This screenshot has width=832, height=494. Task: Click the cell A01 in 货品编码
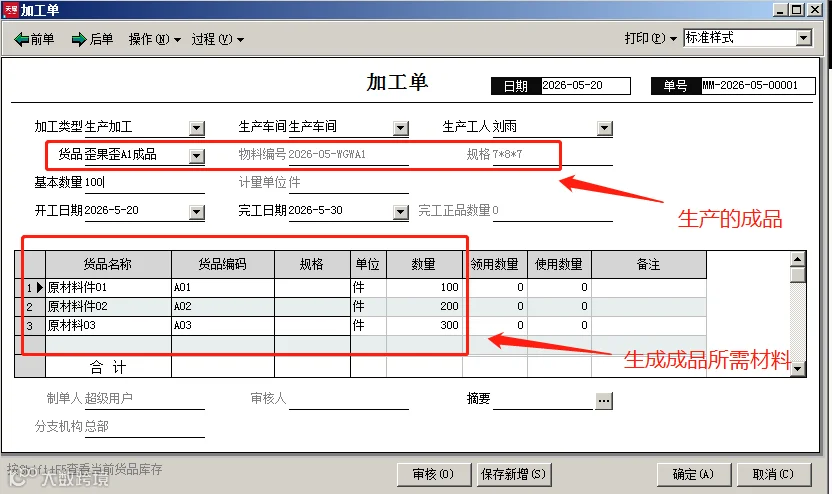(222, 288)
